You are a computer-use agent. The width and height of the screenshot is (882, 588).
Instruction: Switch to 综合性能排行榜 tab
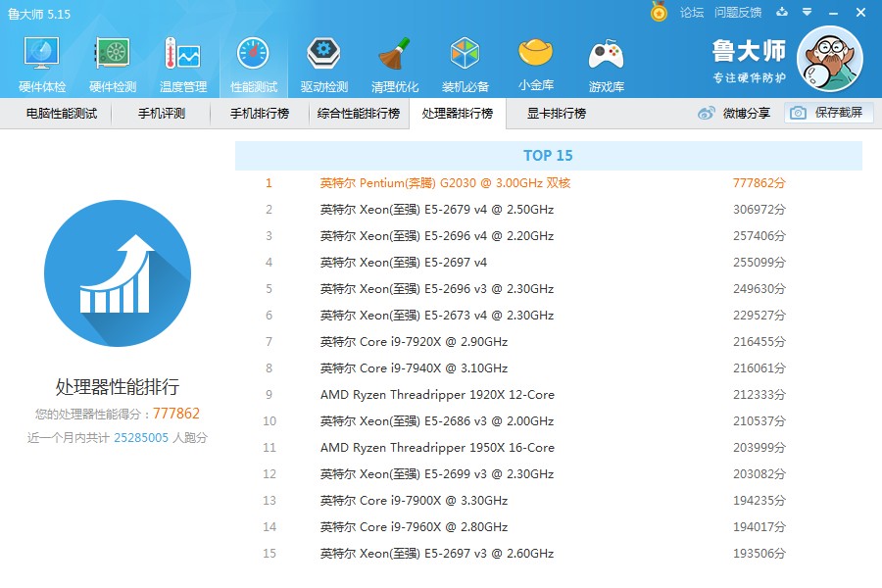point(359,113)
